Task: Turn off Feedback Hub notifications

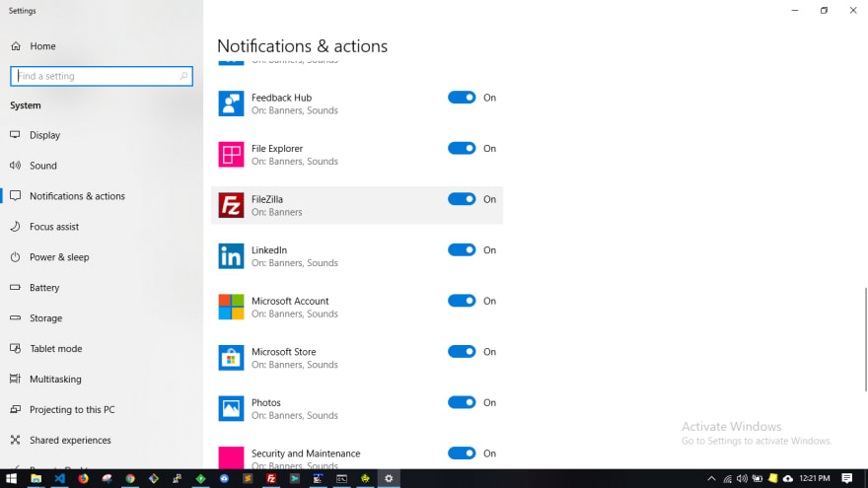Action: pyautogui.click(x=462, y=98)
